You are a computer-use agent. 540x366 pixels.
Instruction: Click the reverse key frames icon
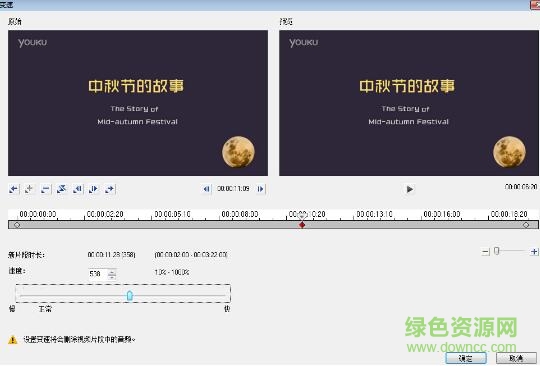tap(62, 189)
